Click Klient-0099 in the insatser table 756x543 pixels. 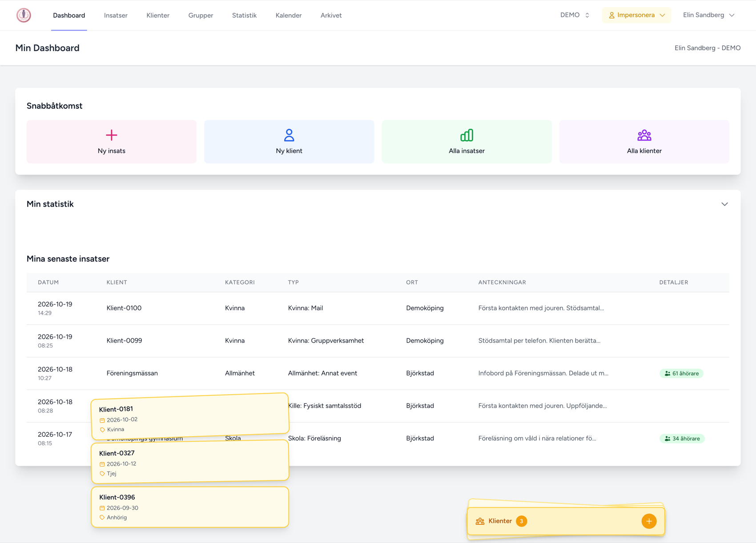[124, 341]
